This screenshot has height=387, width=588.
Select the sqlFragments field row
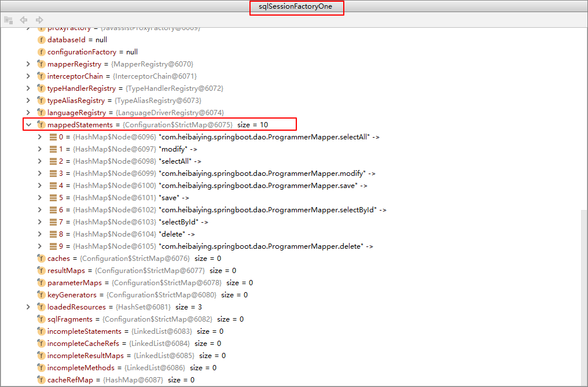pyautogui.click(x=145, y=319)
